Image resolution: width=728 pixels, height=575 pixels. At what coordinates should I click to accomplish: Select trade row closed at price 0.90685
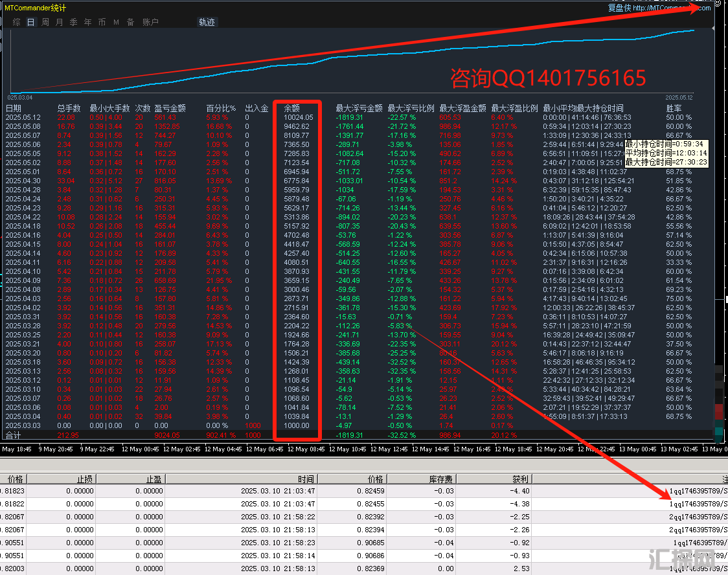click(x=364, y=543)
